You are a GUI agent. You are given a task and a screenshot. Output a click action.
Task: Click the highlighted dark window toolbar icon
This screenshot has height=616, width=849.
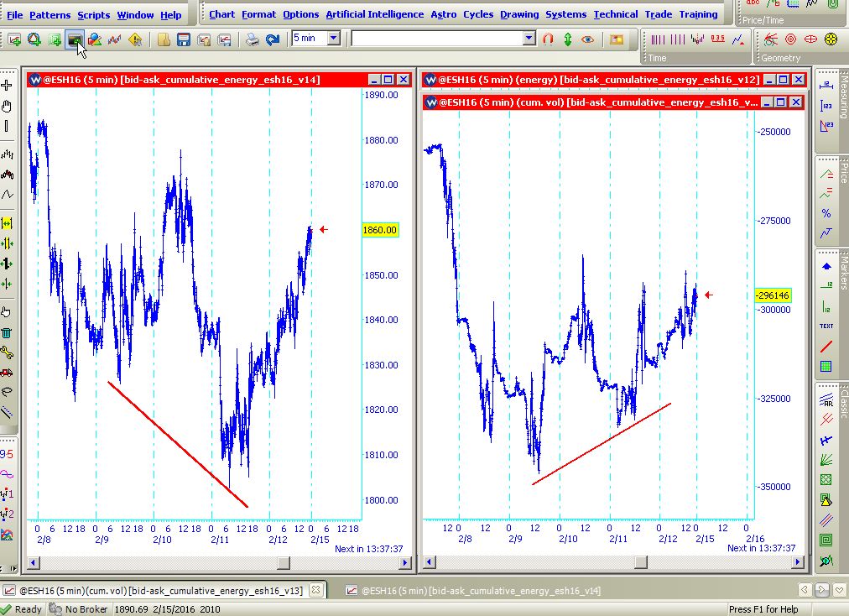pyautogui.click(x=75, y=39)
